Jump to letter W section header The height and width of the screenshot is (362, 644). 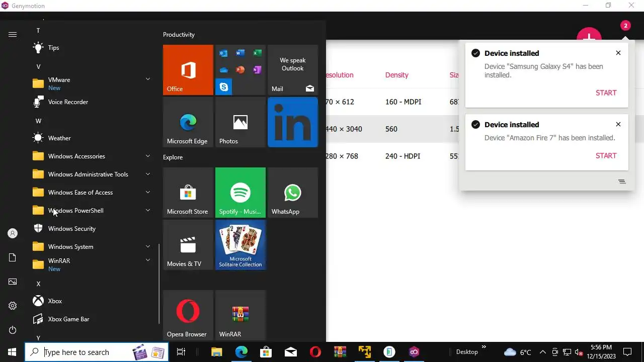pos(38,121)
